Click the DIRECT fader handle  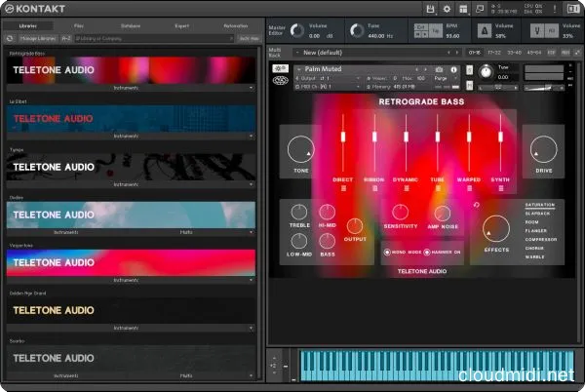point(343,137)
